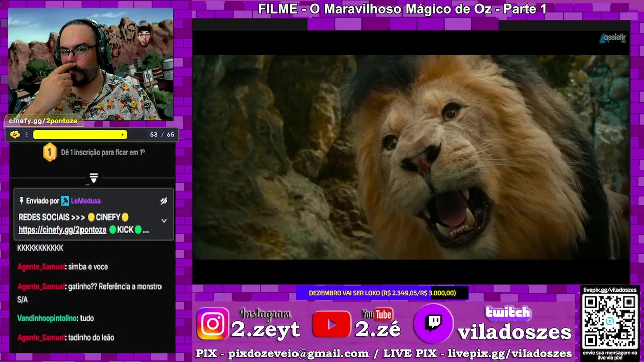Click the streamer webcam feed
Screen dimensions: 644x362
[91, 64]
